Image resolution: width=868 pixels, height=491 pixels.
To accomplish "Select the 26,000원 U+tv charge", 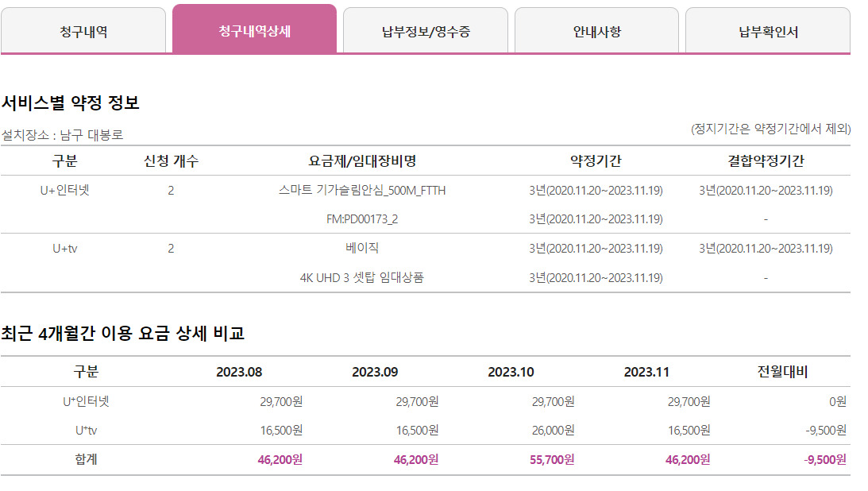I will coord(553,431).
